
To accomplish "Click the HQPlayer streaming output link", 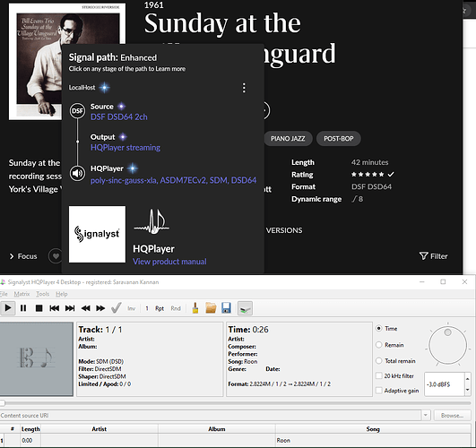I will tap(125, 148).
